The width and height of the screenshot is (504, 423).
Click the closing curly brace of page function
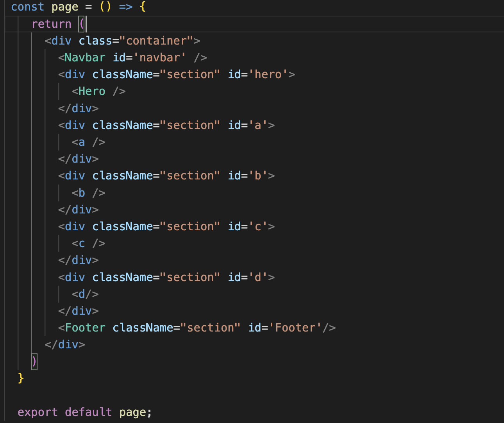pos(21,378)
